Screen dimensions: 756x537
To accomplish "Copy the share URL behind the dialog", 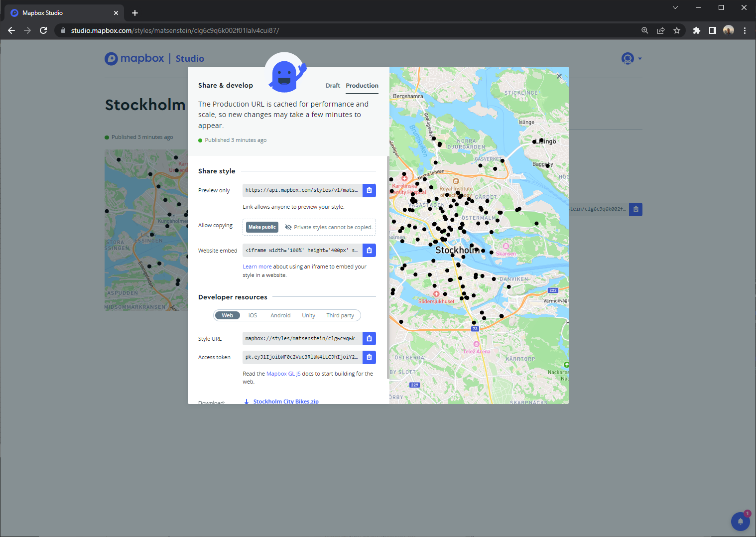I will point(635,209).
